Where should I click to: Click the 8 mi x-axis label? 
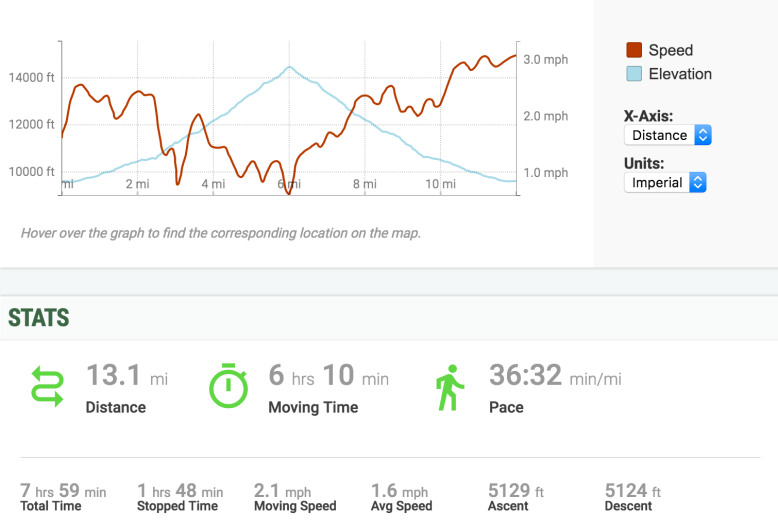coord(364,184)
